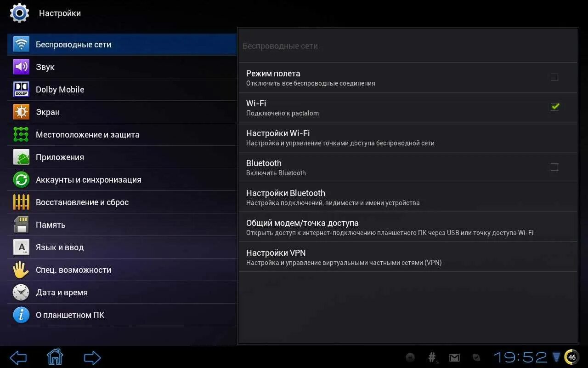The image size is (588, 368).
Task: Tap the orange Screen brightness icon
Action: click(21, 112)
